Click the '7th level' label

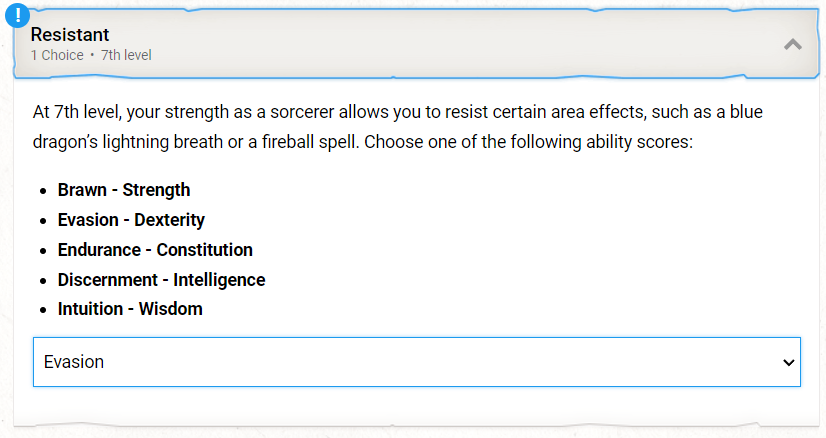click(x=126, y=55)
